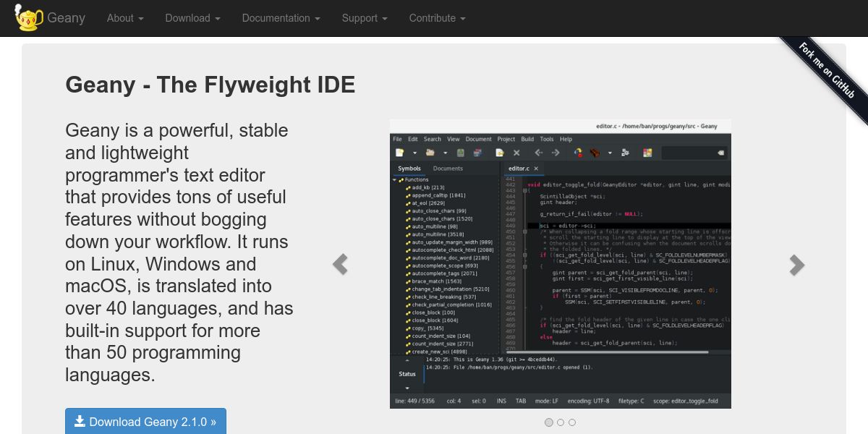
Task: Click the Save All icon in Geany screenshot toolbar
Action: 477,153
